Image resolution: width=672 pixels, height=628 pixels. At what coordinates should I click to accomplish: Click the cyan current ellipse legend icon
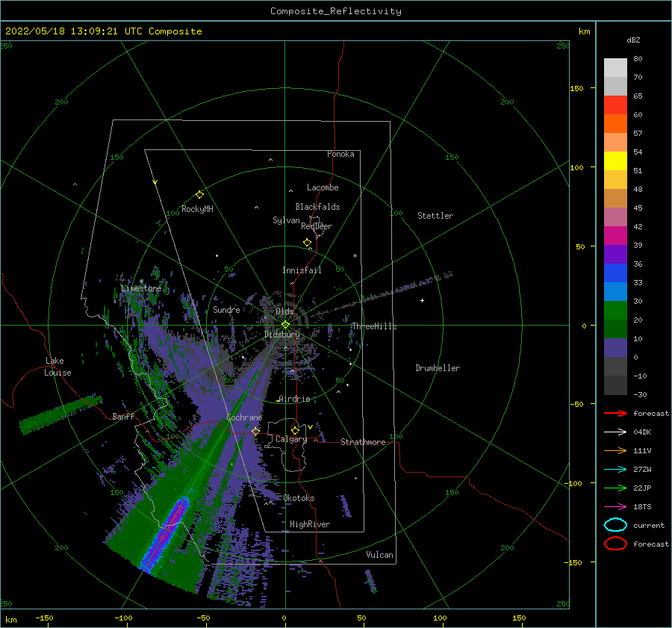(615, 525)
